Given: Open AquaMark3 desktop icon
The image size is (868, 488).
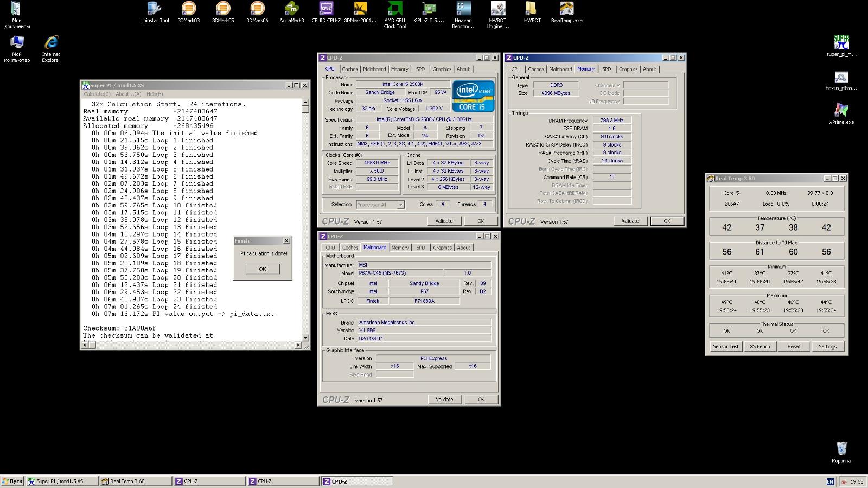Looking at the screenshot, I should click(x=291, y=12).
